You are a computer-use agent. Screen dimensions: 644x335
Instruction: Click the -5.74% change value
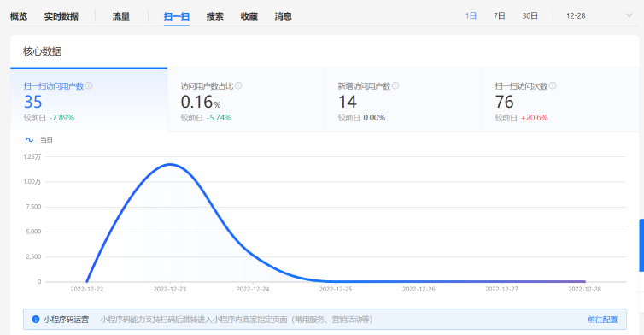(x=219, y=118)
